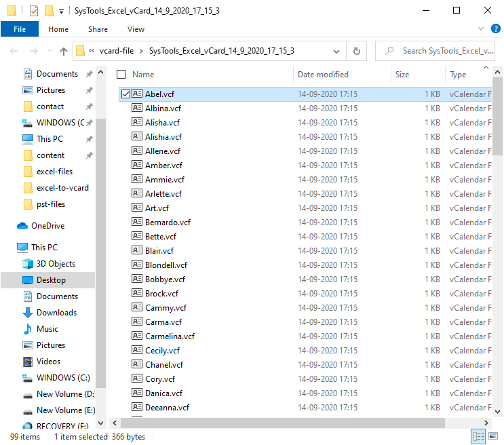Sort by Date modified column header
The width and height of the screenshot is (504, 445).
pos(323,74)
